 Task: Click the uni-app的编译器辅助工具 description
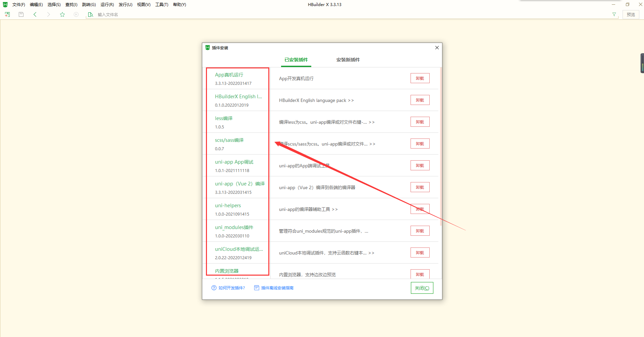(x=308, y=209)
